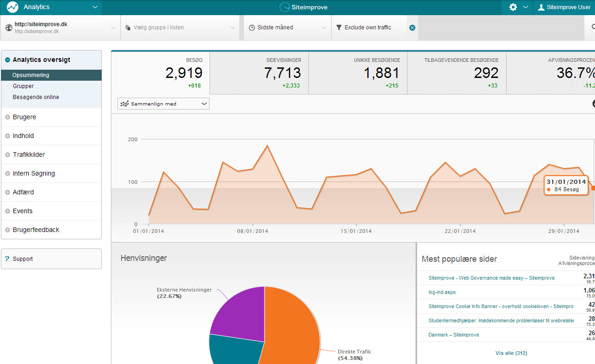Click Vis alle (312) link
The image size is (595, 364).
(511, 353)
